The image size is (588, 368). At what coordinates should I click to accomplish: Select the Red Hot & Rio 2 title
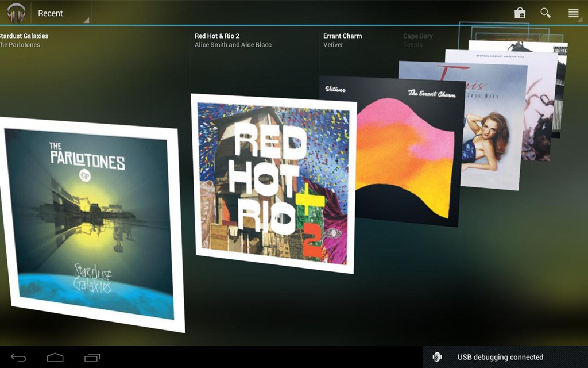pyautogui.click(x=217, y=36)
